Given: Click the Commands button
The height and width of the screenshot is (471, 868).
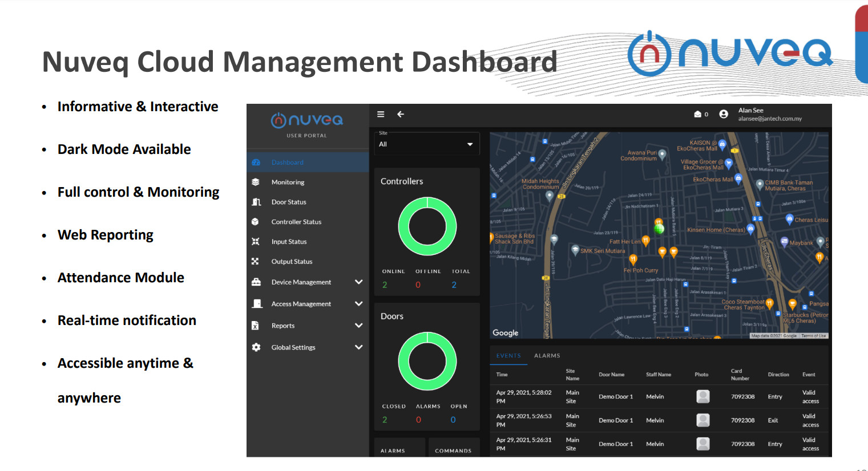Looking at the screenshot, I should tap(453, 450).
